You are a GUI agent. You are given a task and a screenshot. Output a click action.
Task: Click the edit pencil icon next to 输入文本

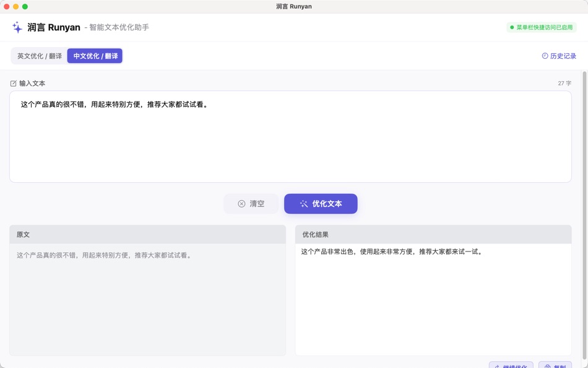point(13,82)
